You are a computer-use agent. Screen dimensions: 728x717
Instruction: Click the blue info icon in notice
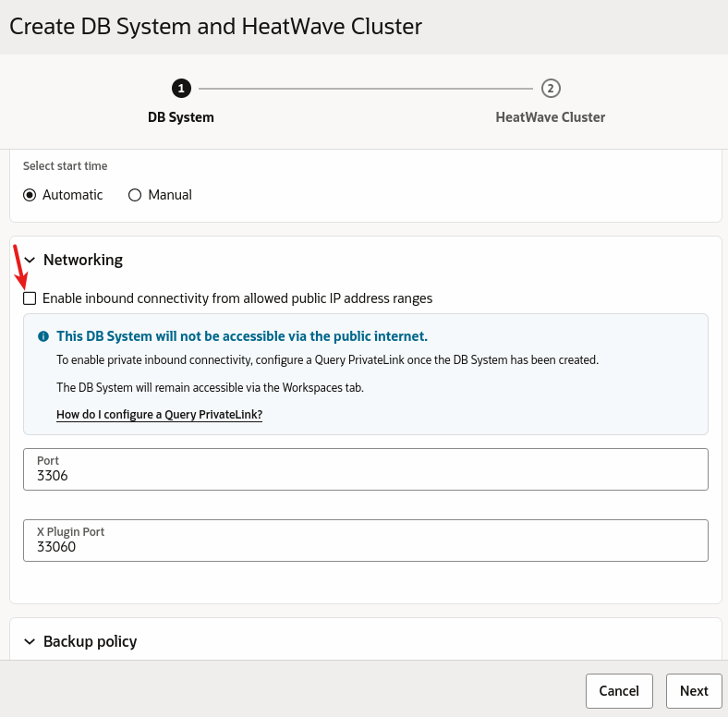(43, 336)
